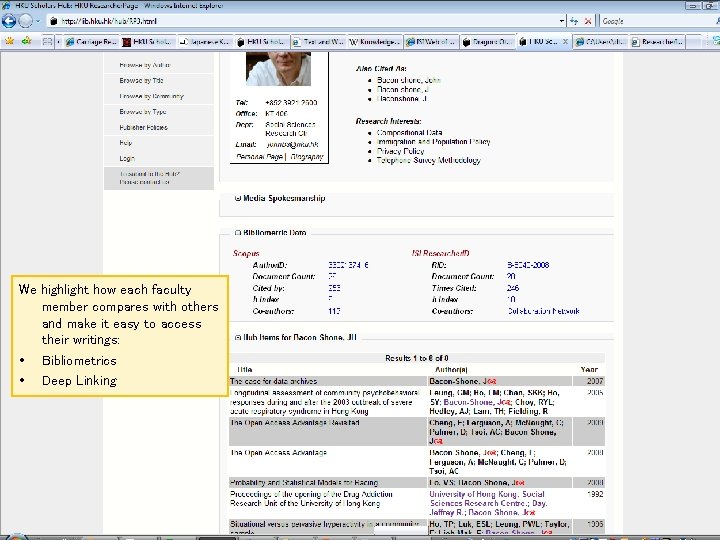This screenshot has width=720, height=540.
Task: Open Browse by Type in sidebar
Action: 143,112
